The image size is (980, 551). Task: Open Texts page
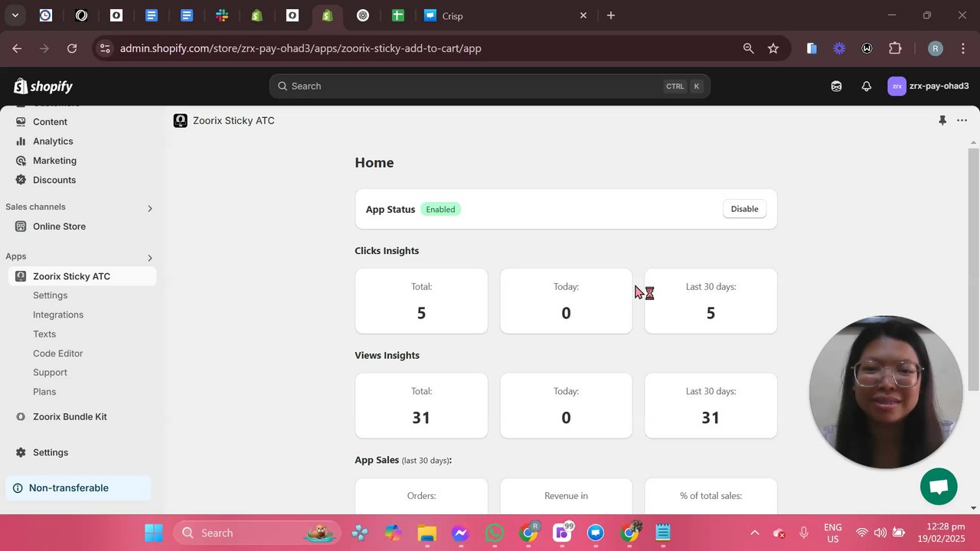tap(44, 334)
